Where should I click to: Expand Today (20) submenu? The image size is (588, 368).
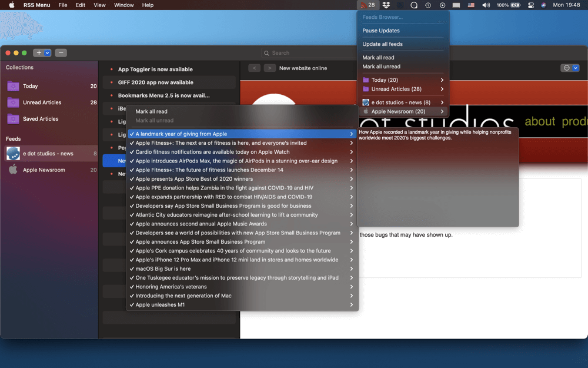coord(442,80)
